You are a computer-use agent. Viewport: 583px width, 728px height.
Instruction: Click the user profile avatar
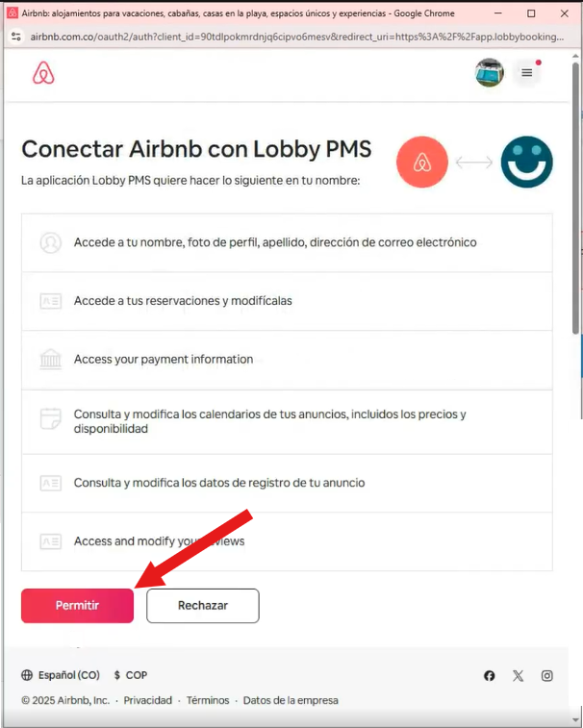490,73
